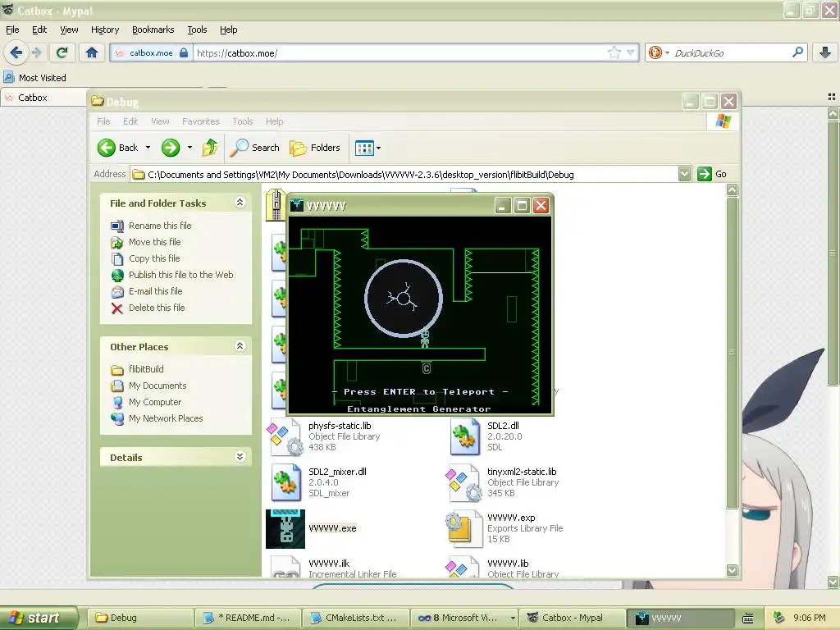
Task: Open Explorer Tools menu
Action: [243, 121]
